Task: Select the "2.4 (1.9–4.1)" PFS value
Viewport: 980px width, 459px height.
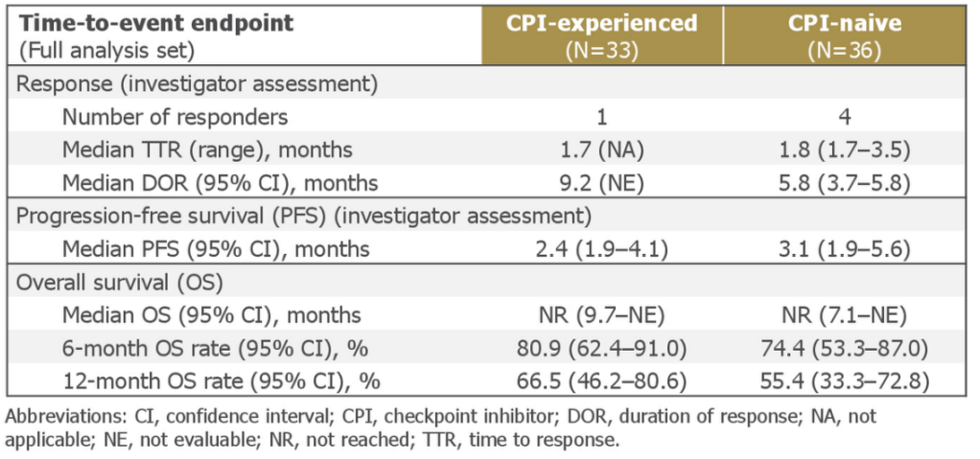Action: point(601,249)
